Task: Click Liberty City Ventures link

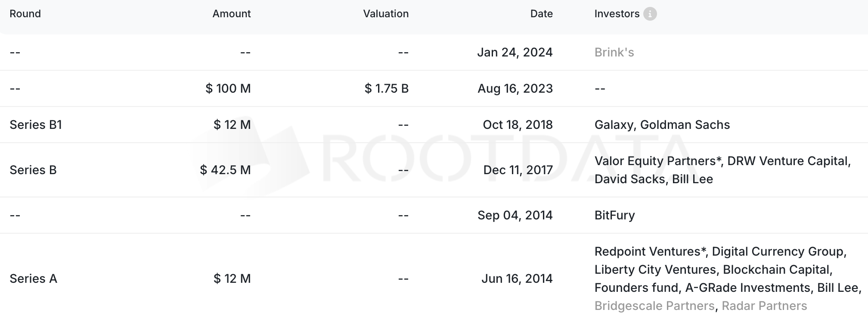Action: coord(654,270)
